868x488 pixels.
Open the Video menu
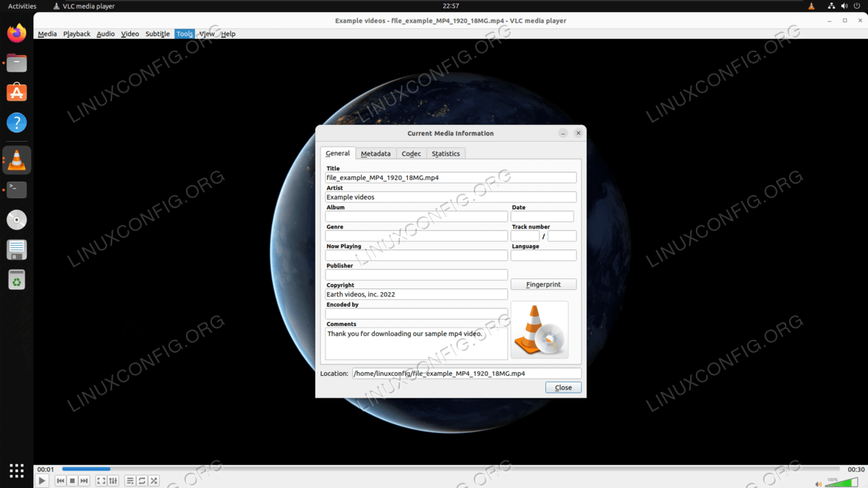(130, 34)
